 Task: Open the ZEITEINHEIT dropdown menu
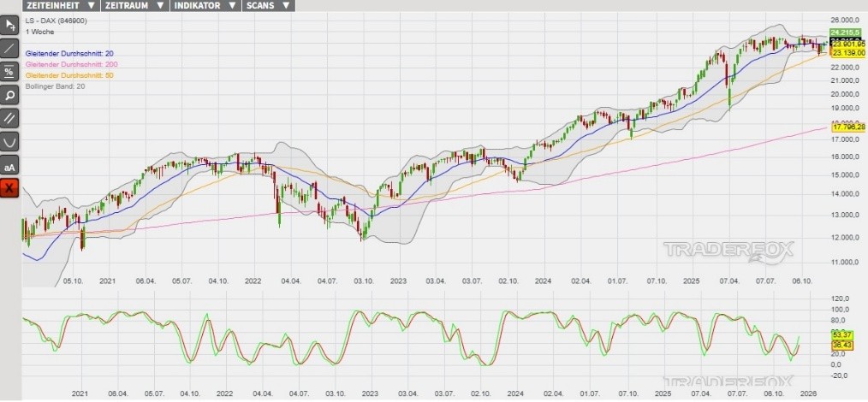click(x=61, y=5)
